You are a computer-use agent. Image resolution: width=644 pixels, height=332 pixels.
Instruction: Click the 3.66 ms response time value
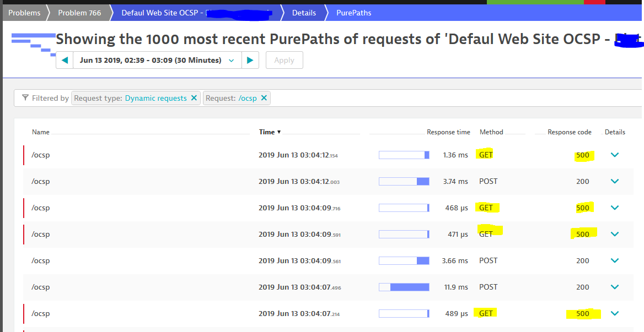click(x=455, y=260)
